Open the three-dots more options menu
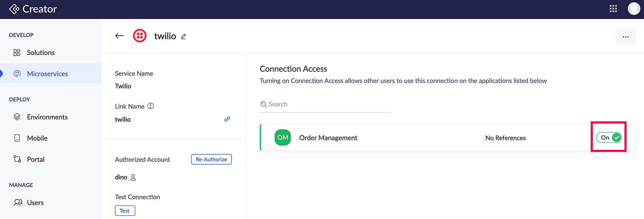This screenshot has height=219, width=644. click(x=626, y=37)
